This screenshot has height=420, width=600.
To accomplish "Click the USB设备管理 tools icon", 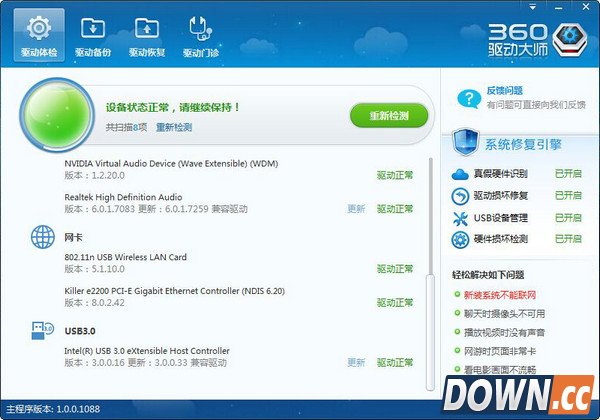I will pyautogui.click(x=460, y=217).
